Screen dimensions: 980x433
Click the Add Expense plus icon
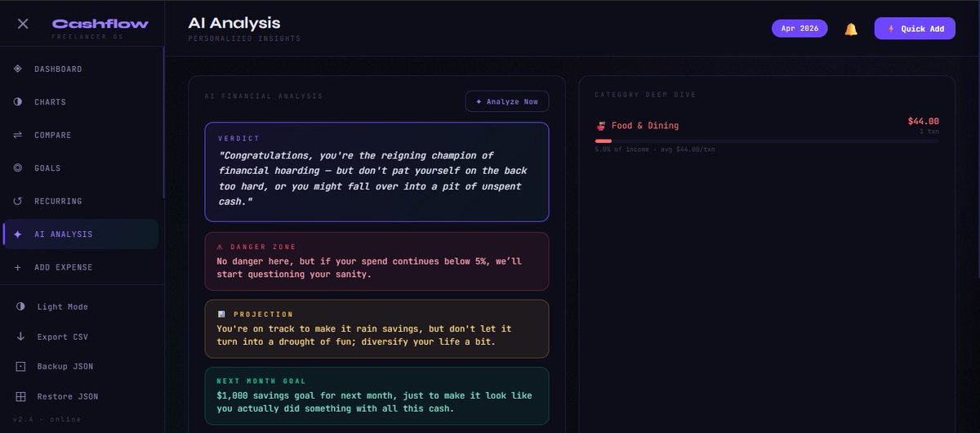tap(18, 267)
